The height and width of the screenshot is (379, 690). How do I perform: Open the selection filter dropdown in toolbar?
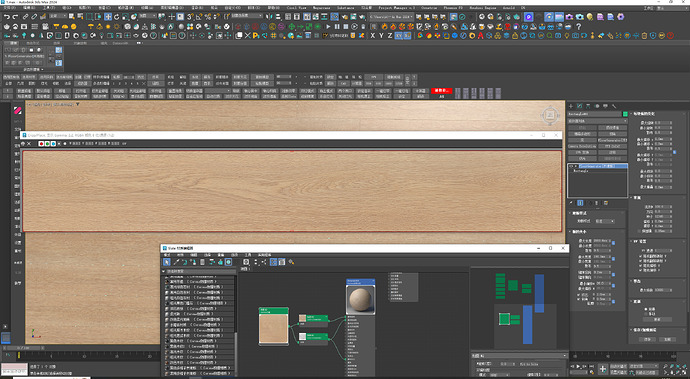(58, 16)
